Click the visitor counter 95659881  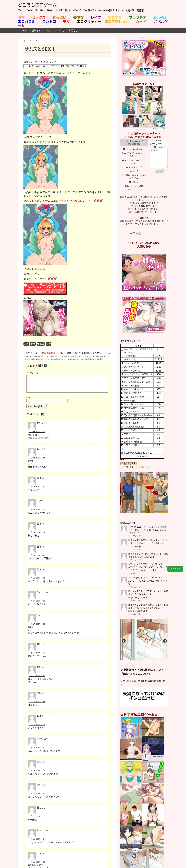pyautogui.click(x=129, y=464)
